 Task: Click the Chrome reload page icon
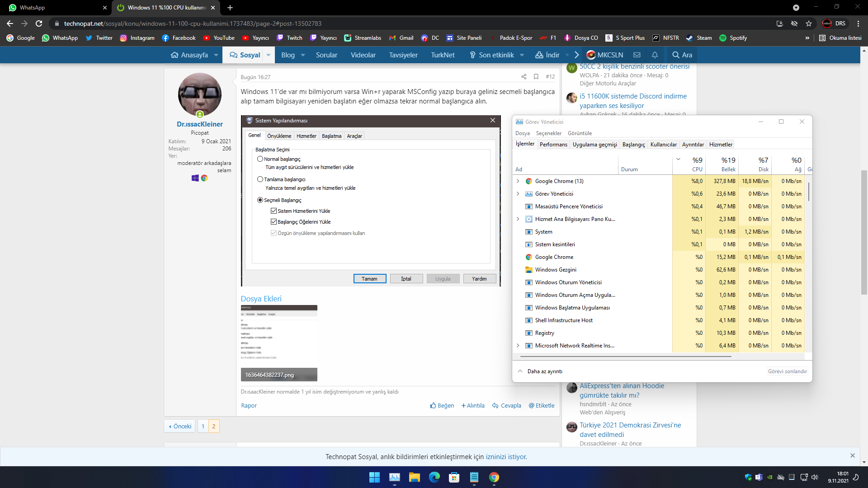[39, 23]
